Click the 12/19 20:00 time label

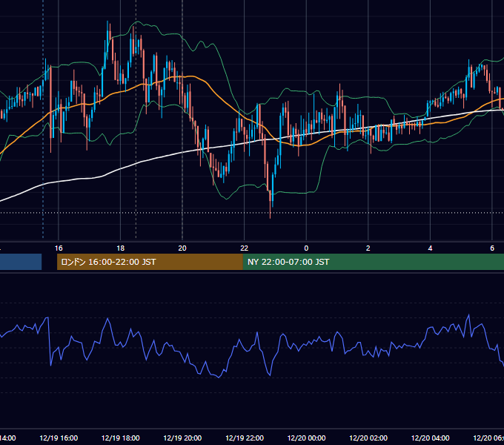(182, 438)
